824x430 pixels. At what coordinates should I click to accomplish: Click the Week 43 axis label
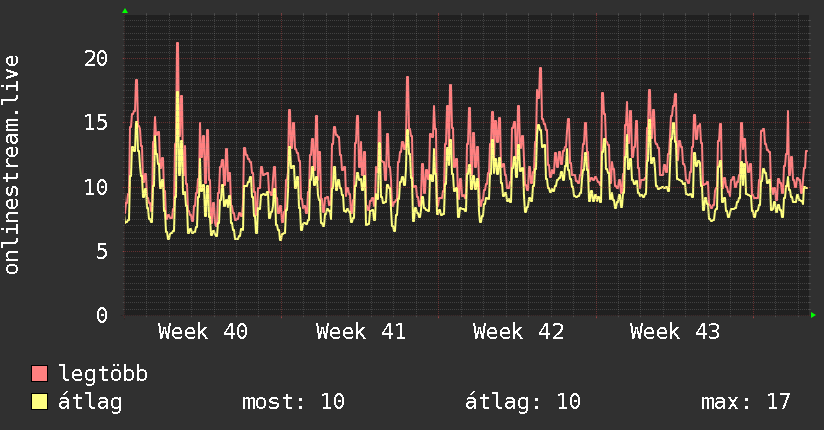click(675, 332)
